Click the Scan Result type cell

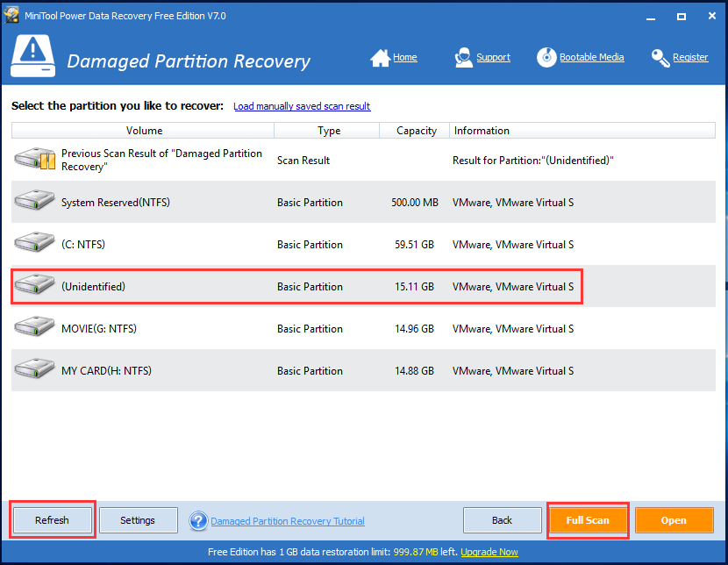(x=303, y=161)
